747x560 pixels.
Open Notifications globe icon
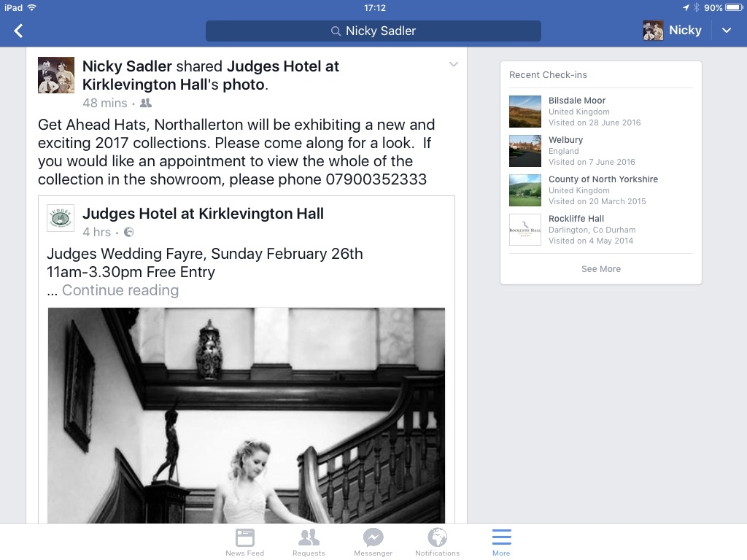(437, 537)
